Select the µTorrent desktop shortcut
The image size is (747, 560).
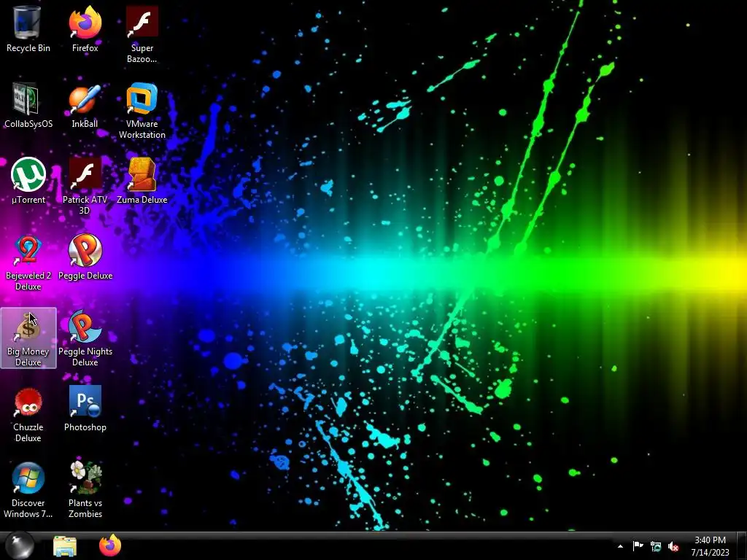coord(28,181)
